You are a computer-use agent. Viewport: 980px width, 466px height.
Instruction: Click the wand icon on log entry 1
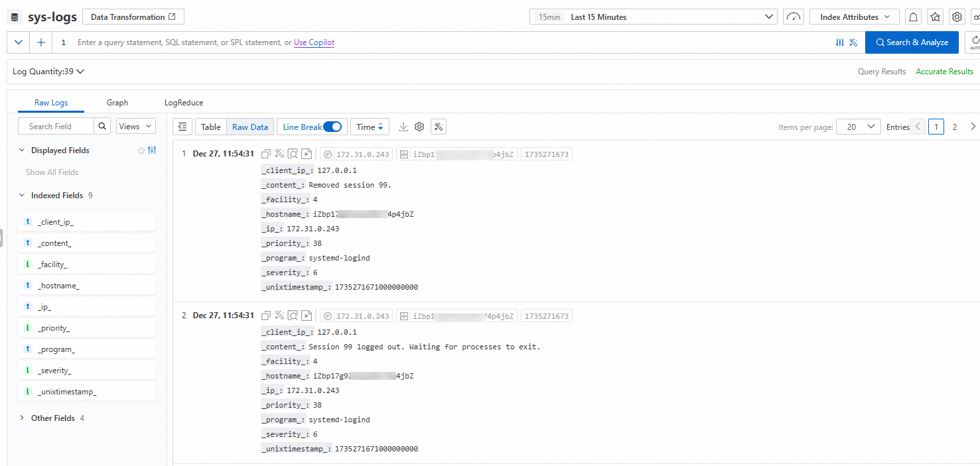(279, 154)
